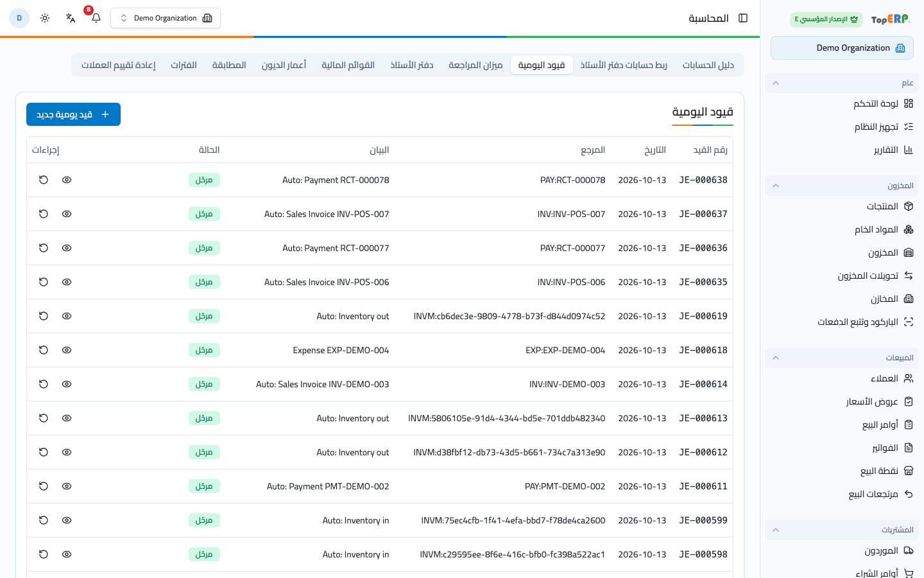Click the TopERP logo
The height and width of the screenshot is (578, 924).
coord(891,19)
